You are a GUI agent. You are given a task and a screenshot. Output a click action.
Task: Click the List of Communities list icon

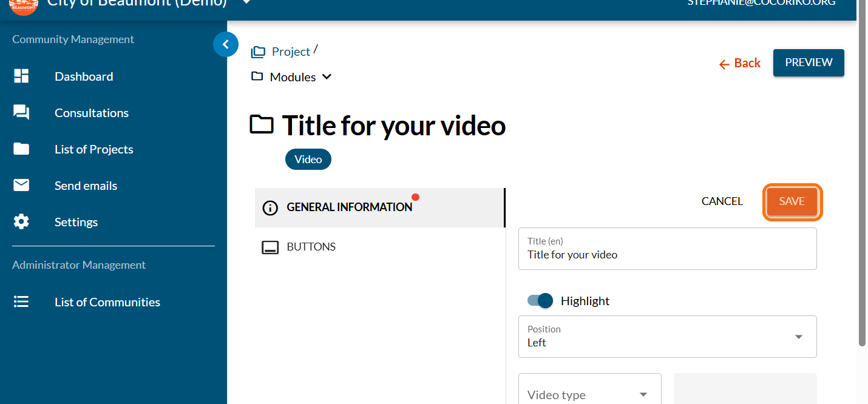(21, 302)
